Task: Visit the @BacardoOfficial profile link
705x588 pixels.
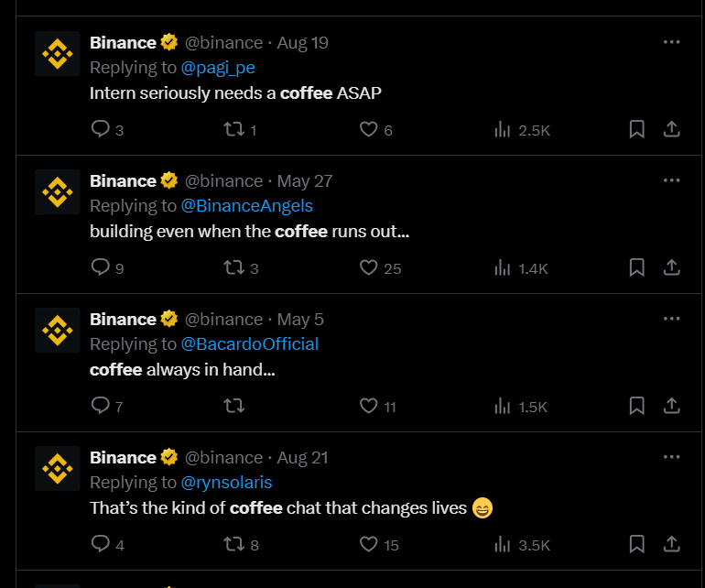Action: [x=250, y=343]
